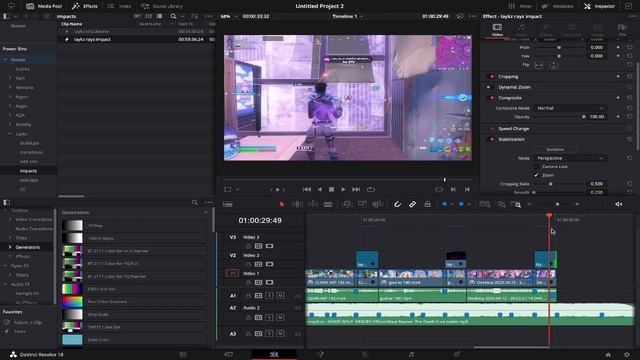This screenshot has height=360, width=640.
Task: Click the red playhead marker in ruler
Action: (549, 215)
